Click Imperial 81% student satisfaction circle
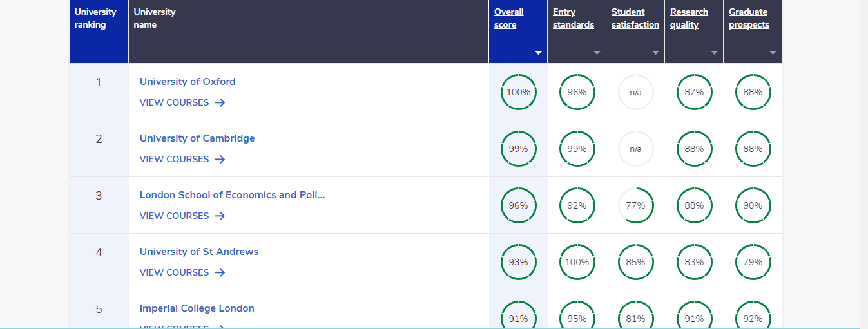 [x=635, y=315]
